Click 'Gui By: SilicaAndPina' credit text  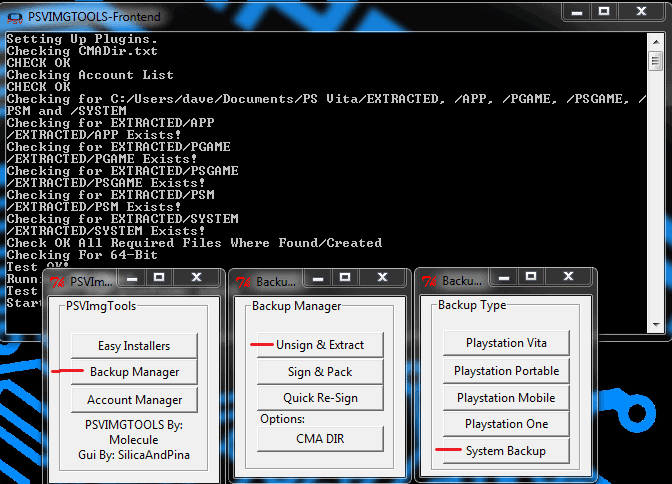[134, 455]
